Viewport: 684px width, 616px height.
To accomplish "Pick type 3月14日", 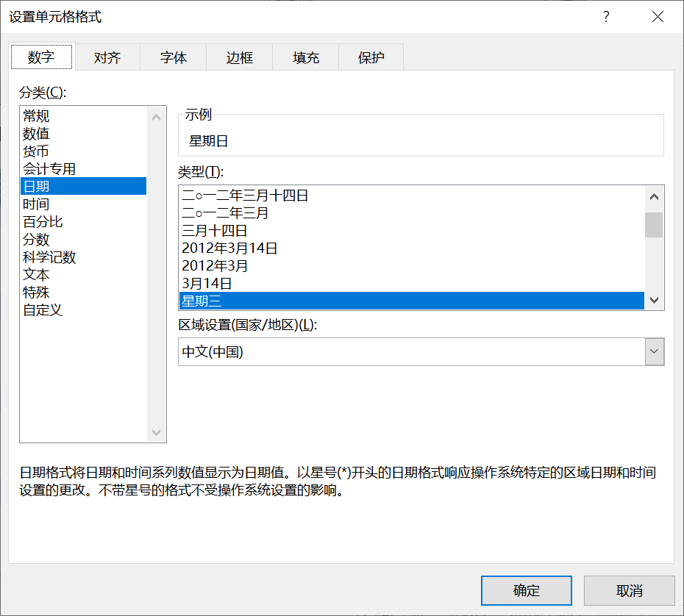I will pos(412,283).
